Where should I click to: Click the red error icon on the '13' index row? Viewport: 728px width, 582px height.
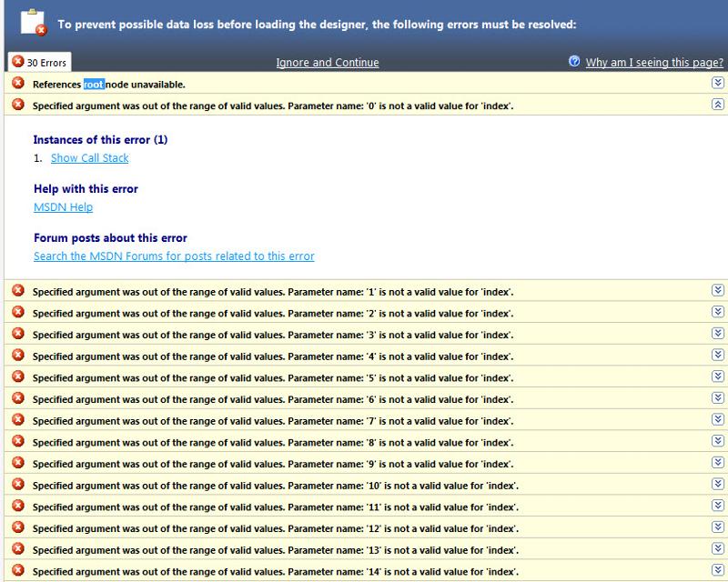tap(18, 548)
